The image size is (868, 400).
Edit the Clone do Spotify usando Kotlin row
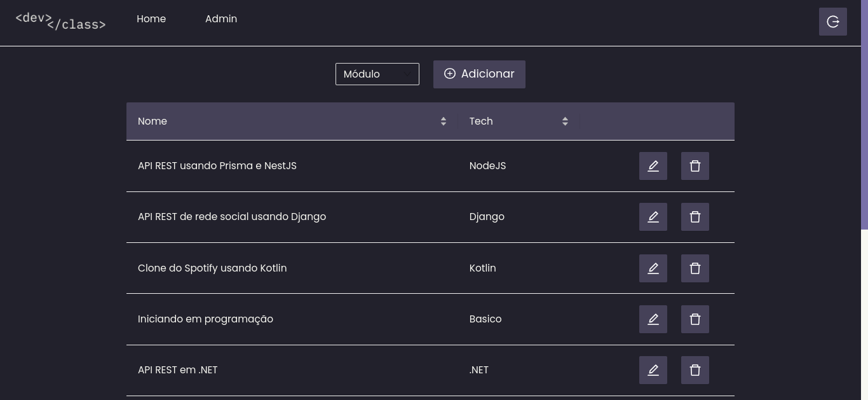(653, 268)
